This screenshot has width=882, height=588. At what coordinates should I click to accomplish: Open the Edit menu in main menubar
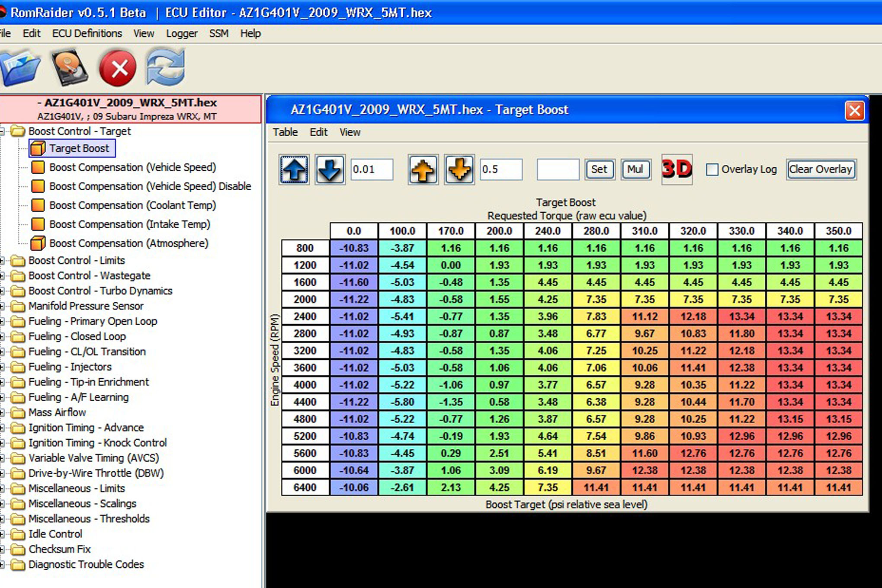tap(32, 33)
